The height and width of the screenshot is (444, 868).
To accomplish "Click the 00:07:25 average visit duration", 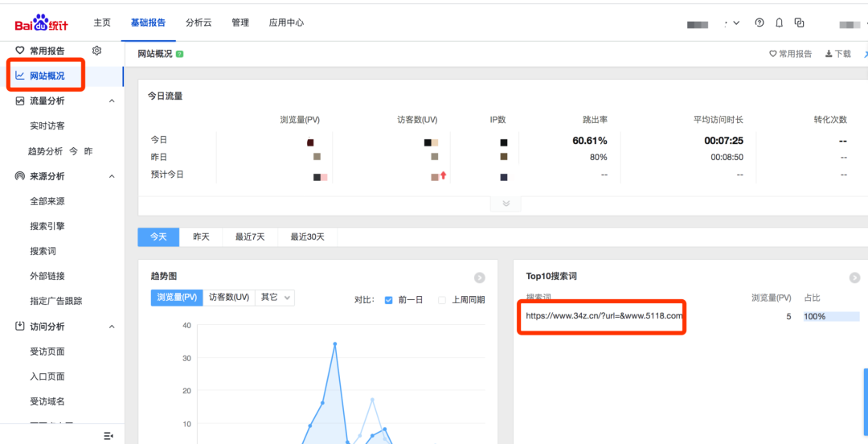I will click(723, 141).
